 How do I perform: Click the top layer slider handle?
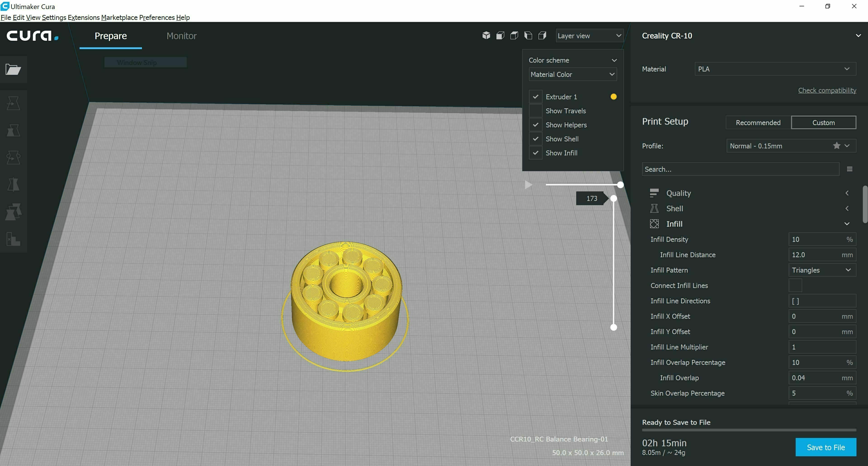tap(614, 199)
